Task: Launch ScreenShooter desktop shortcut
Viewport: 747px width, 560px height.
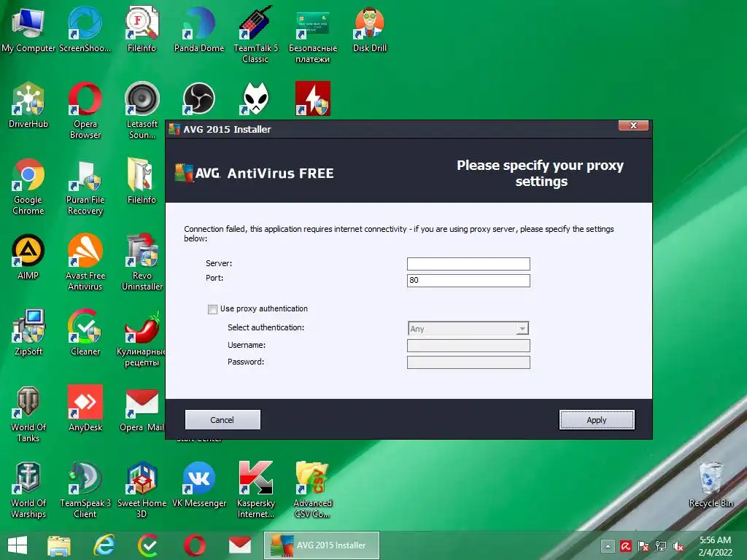Action: (85, 29)
